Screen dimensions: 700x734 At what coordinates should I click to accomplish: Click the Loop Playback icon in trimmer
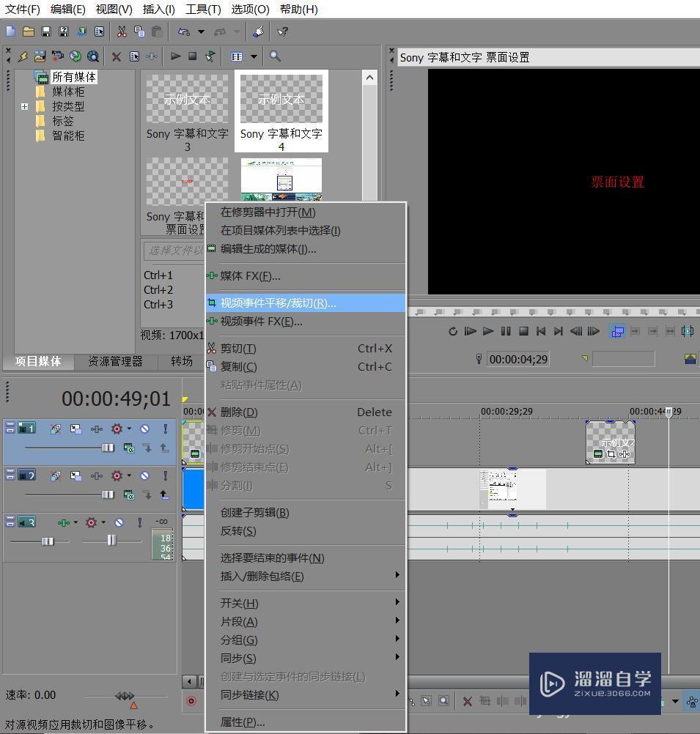tap(452, 331)
